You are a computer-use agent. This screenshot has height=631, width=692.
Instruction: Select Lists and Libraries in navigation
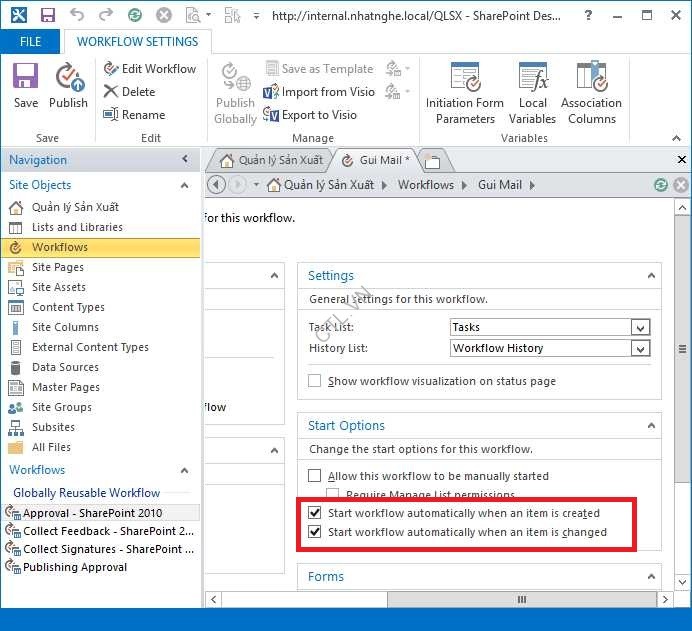(x=77, y=227)
